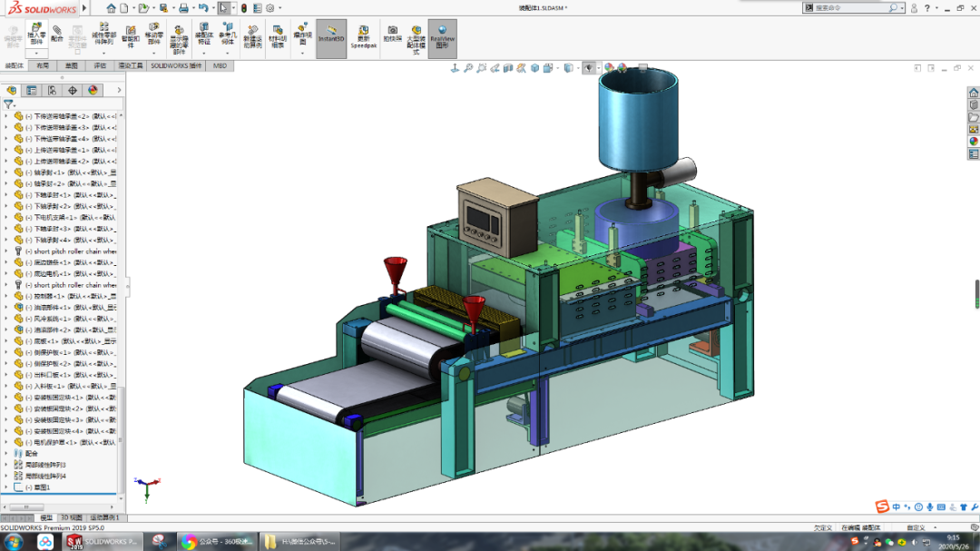Click the Show Hidden Components tool
This screenshot has height=551, width=980.
pyautogui.click(x=179, y=39)
